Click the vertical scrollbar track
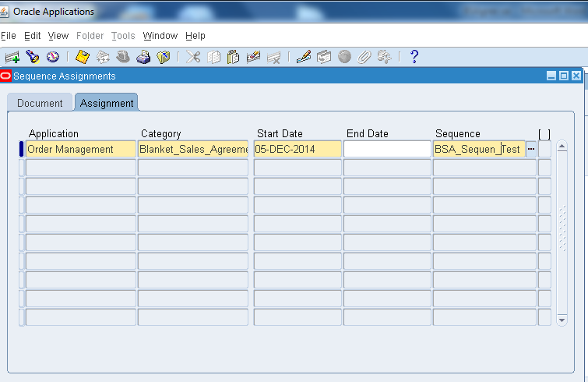The height and width of the screenshot is (382, 588). pos(562,232)
